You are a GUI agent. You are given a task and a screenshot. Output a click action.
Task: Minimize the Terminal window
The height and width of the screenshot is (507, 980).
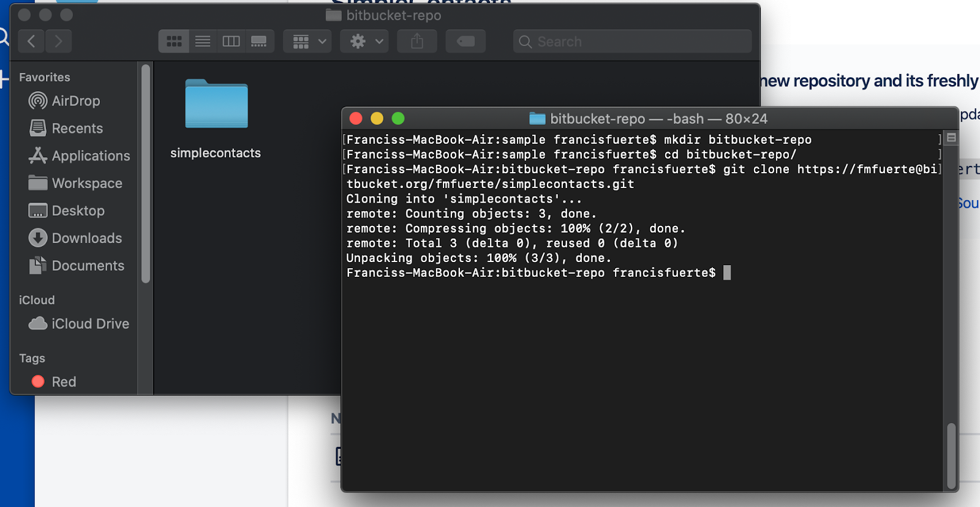point(377,118)
